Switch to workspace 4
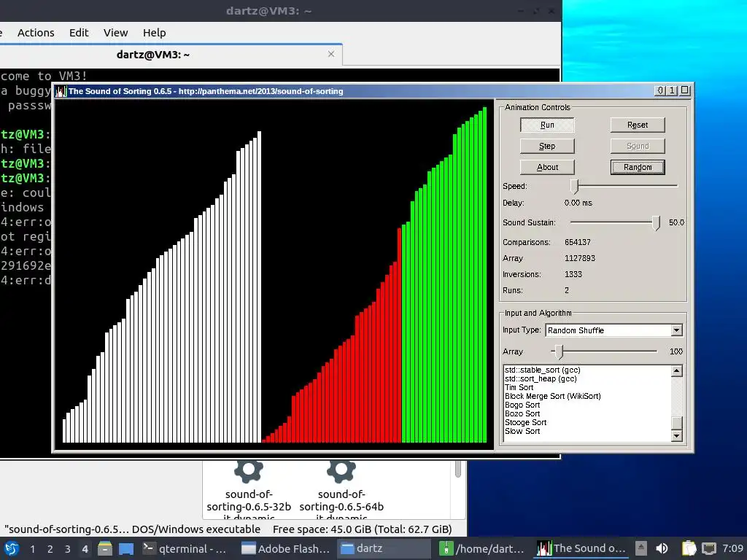The image size is (747, 560). pyautogui.click(x=85, y=549)
